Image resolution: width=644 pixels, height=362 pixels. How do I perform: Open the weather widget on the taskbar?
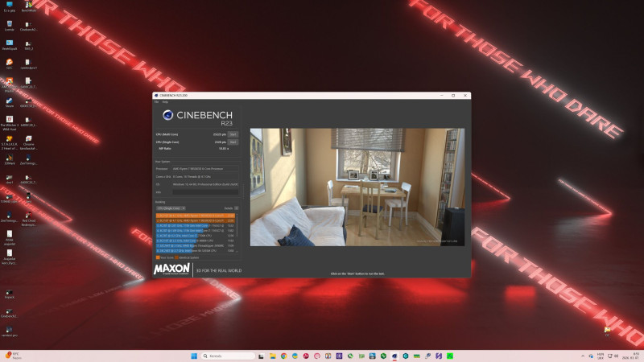tap(14, 356)
